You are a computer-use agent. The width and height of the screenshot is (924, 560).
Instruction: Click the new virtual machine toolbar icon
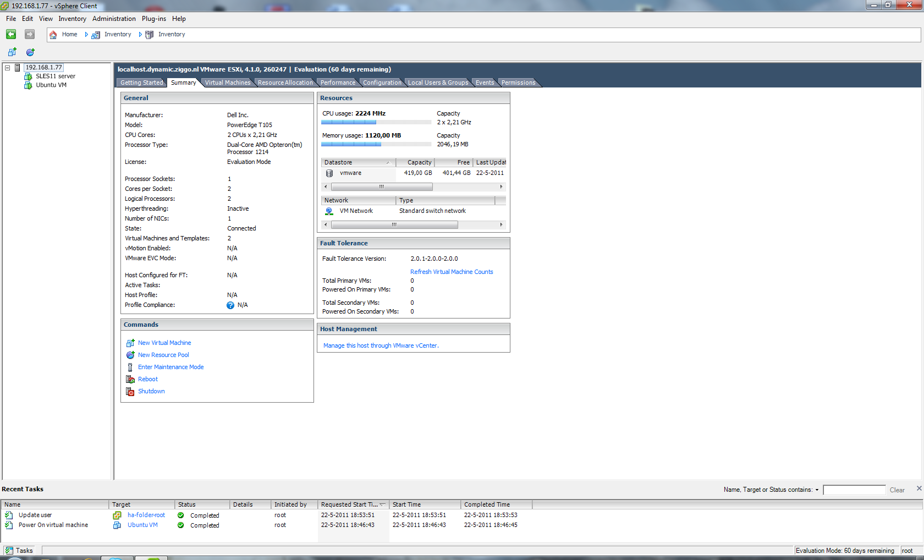pyautogui.click(x=12, y=52)
